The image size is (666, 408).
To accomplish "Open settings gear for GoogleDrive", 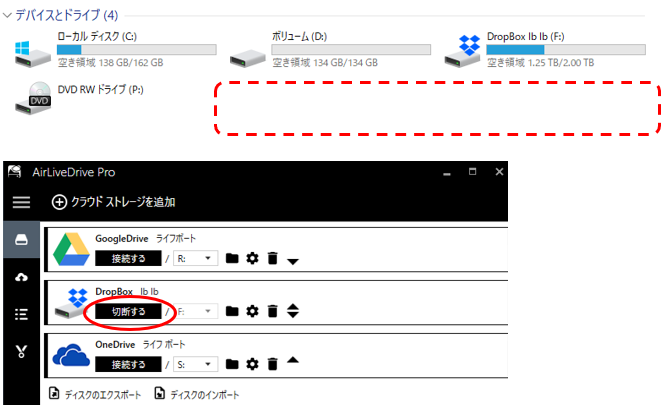I will point(252,258).
